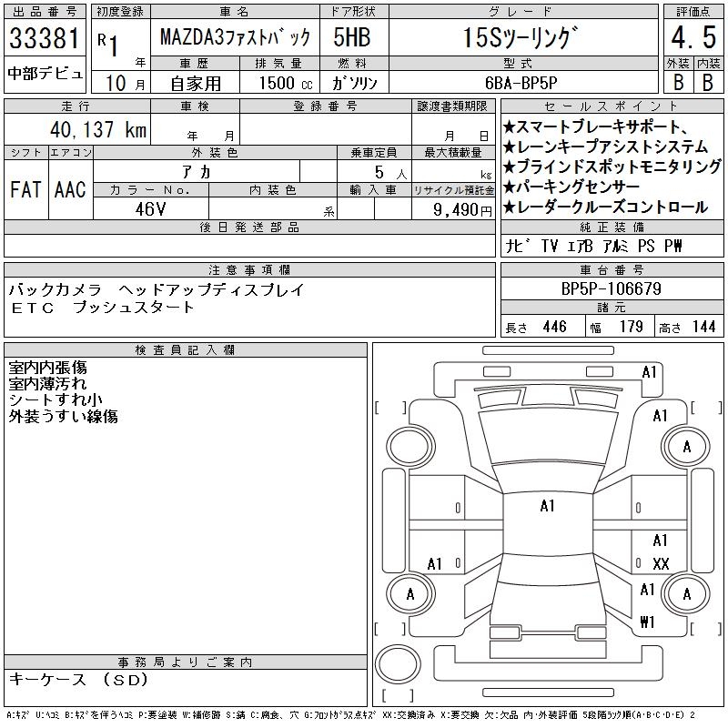
Task: Select engine displacement 1500 cc
Action: click(285, 83)
